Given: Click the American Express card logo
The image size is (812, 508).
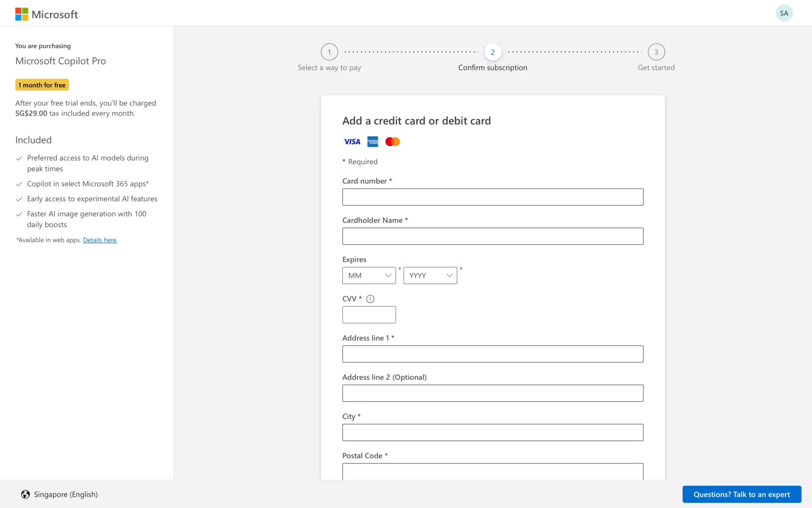Looking at the screenshot, I should click(373, 142).
